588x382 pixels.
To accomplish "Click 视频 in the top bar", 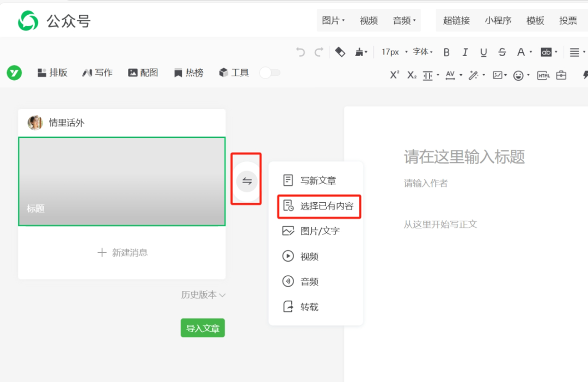I will point(369,20).
